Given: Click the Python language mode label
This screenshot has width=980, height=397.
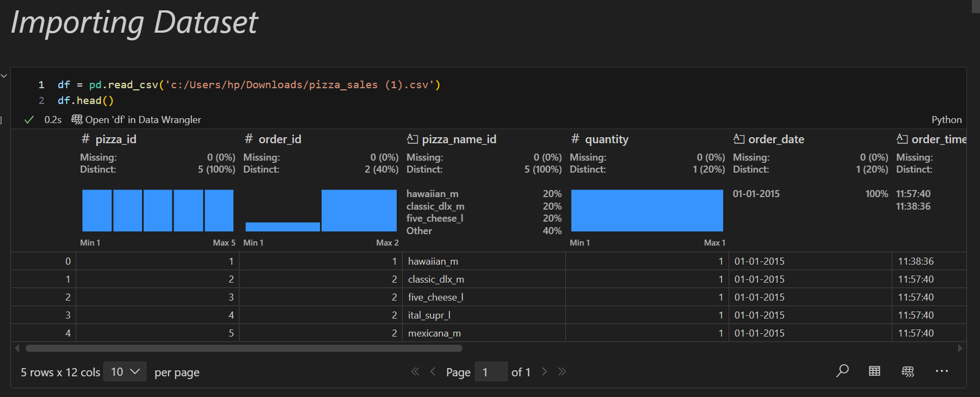Looking at the screenshot, I should coord(946,120).
